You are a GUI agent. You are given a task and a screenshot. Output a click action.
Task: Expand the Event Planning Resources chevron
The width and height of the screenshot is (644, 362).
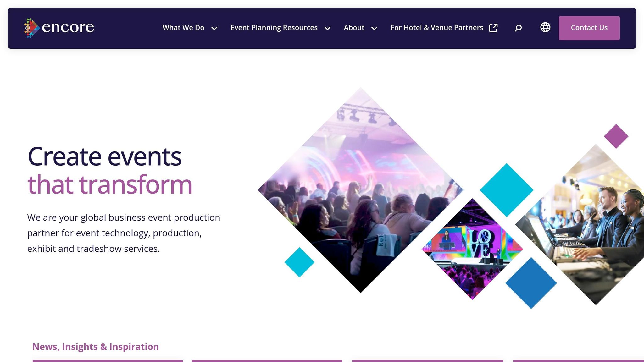coord(327,28)
